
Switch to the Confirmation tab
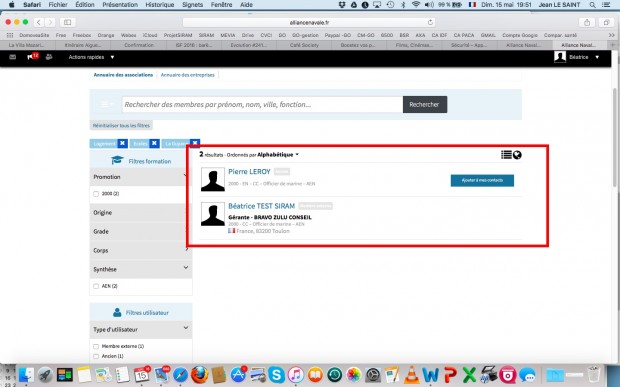pos(139,45)
